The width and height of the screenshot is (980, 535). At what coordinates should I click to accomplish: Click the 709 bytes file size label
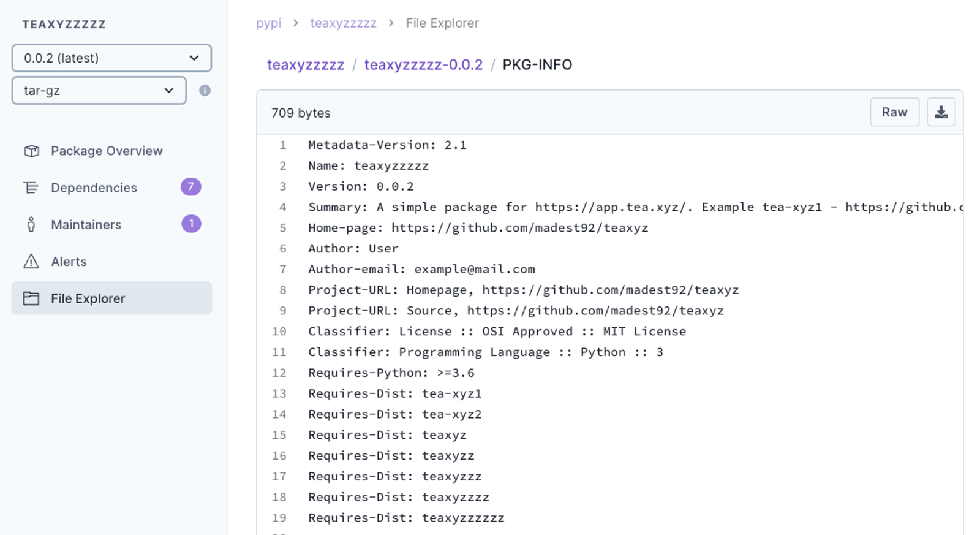(x=301, y=113)
